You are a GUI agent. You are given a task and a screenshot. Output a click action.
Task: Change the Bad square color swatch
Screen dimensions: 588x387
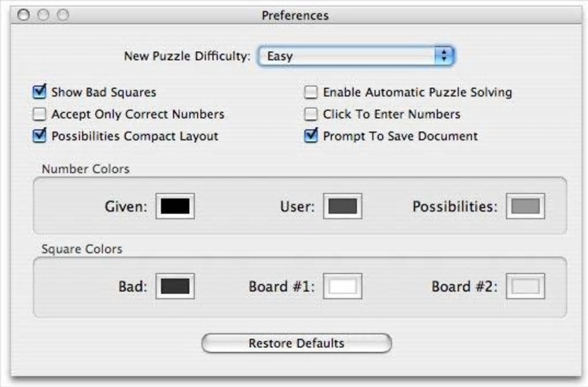pos(175,286)
